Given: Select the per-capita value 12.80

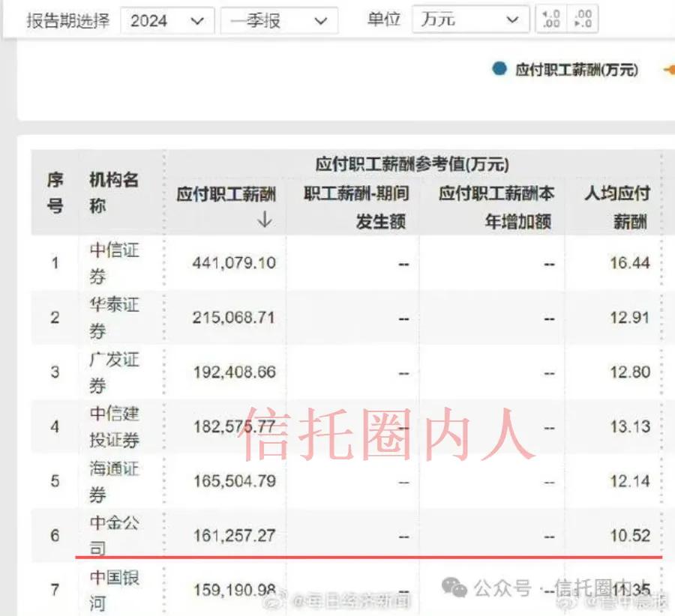Looking at the screenshot, I should click(x=630, y=372).
